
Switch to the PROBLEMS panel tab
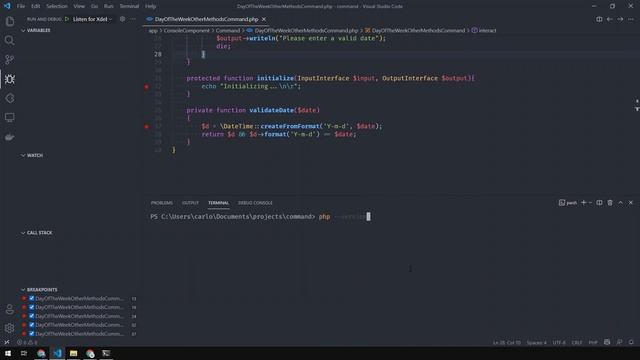point(162,203)
